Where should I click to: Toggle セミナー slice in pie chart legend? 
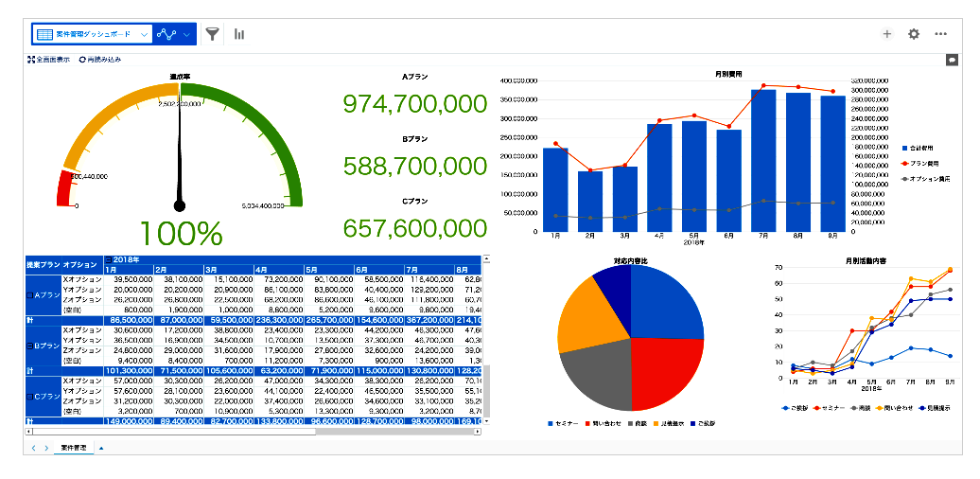(561, 423)
